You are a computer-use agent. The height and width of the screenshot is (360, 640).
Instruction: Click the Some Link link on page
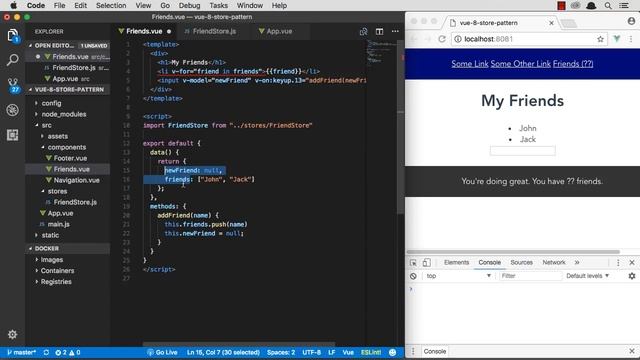[469, 64]
